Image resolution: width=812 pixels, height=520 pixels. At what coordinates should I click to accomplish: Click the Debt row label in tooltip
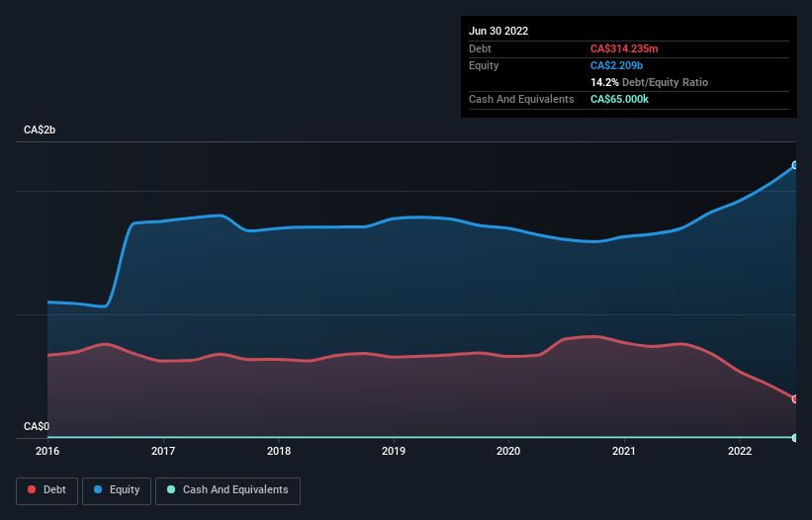point(480,48)
